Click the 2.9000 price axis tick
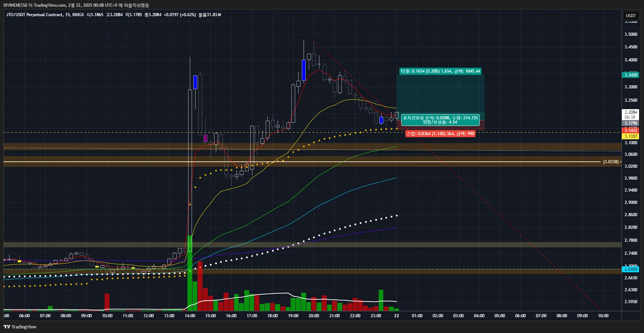Viewport: 644px width, 333px height. (631, 202)
